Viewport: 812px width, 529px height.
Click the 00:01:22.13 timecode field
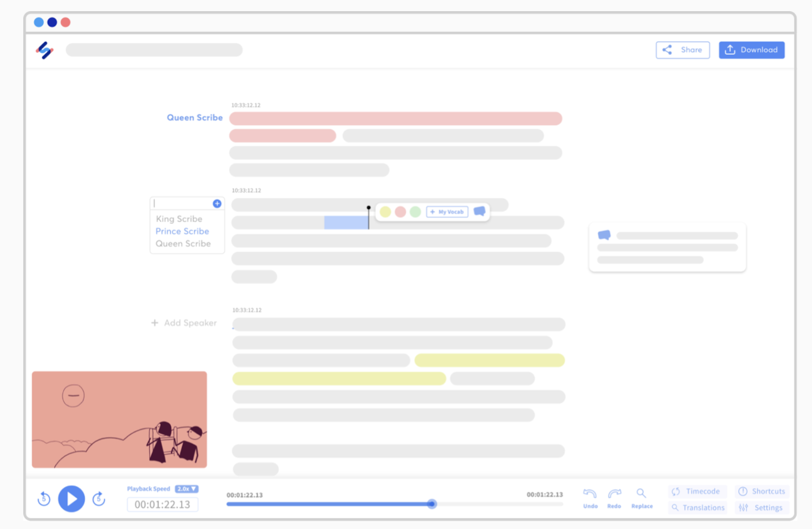pos(162,505)
